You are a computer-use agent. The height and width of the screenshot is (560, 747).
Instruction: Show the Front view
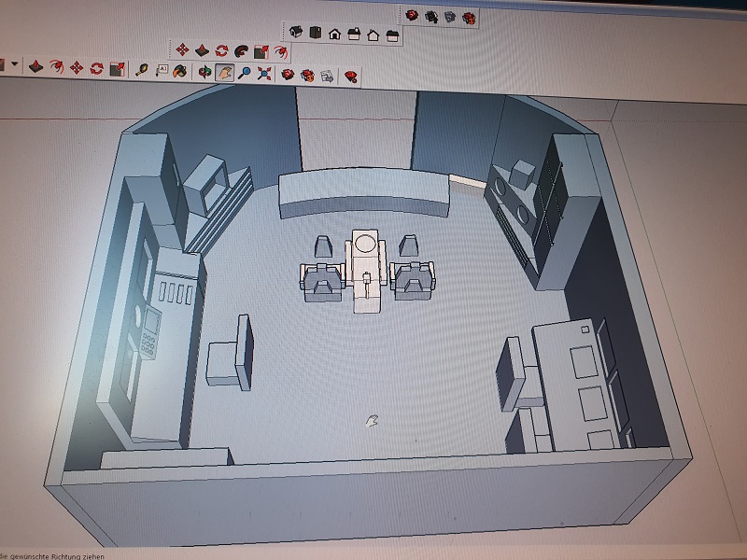pyautogui.click(x=334, y=35)
